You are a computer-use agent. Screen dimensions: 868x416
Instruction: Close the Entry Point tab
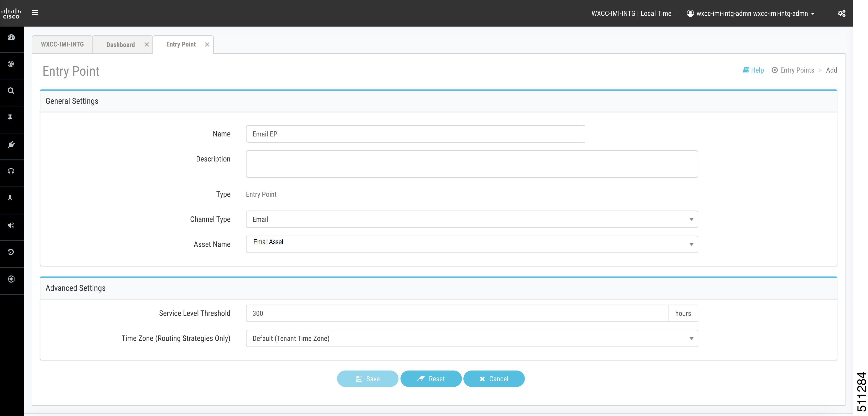[x=207, y=44]
